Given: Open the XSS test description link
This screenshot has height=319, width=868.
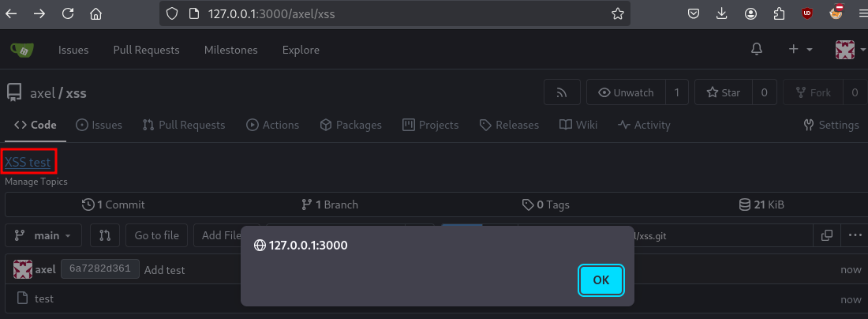Looking at the screenshot, I should click(28, 163).
